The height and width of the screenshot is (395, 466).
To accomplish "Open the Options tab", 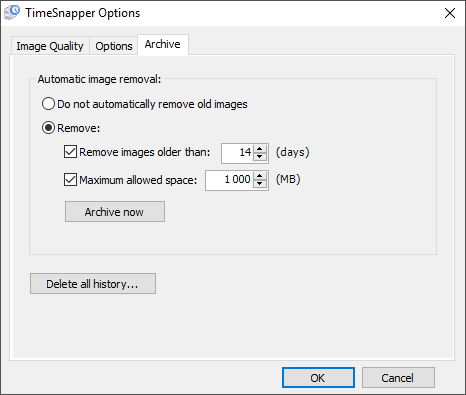I will click(x=114, y=46).
